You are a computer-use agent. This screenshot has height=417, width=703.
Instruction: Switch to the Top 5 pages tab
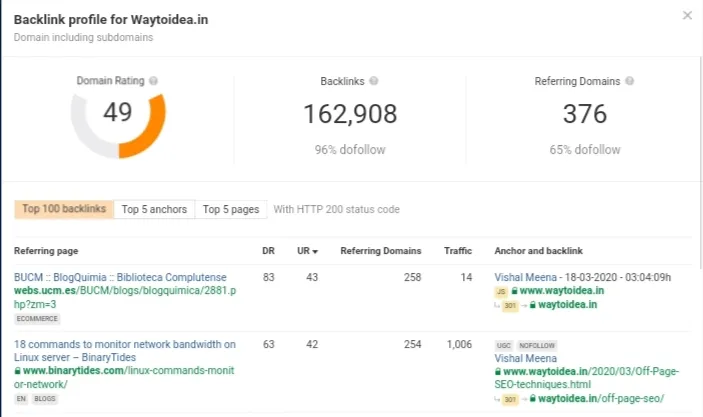pos(231,209)
